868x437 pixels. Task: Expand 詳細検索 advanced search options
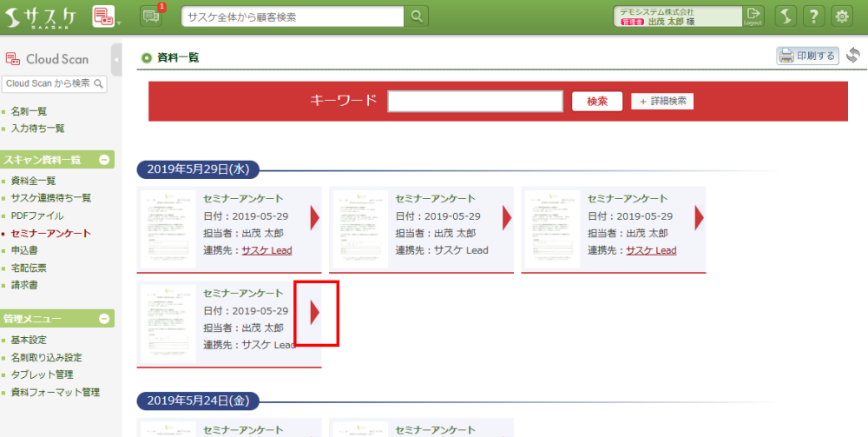pos(662,101)
